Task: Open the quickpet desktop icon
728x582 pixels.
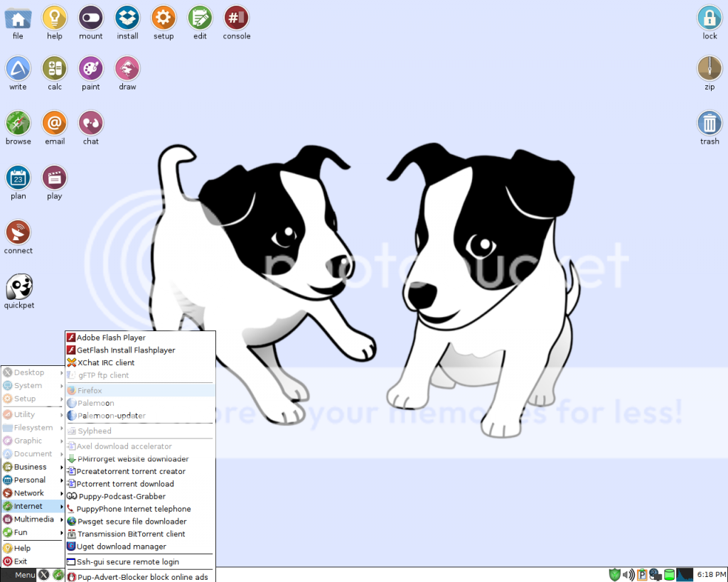Action: [18, 288]
